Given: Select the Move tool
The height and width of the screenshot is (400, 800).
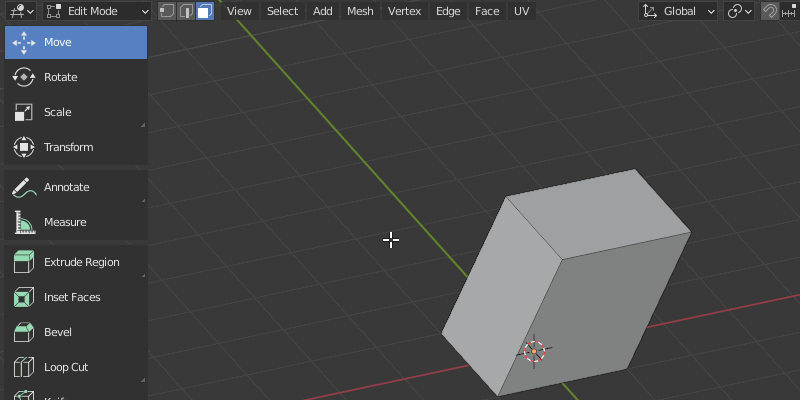Looking at the screenshot, I should (76, 42).
